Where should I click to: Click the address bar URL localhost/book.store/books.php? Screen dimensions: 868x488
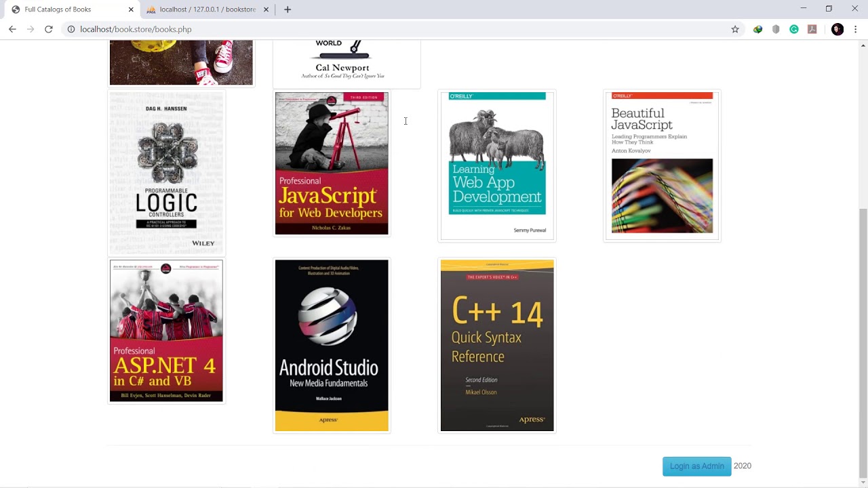pyautogui.click(x=136, y=29)
